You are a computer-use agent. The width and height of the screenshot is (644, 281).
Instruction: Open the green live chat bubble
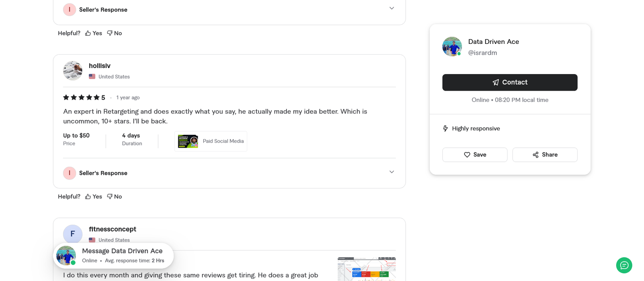coord(624,265)
